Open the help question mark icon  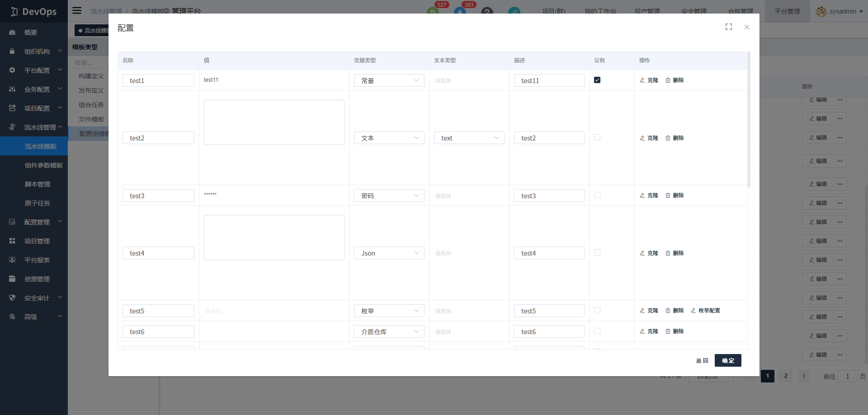coord(487,12)
